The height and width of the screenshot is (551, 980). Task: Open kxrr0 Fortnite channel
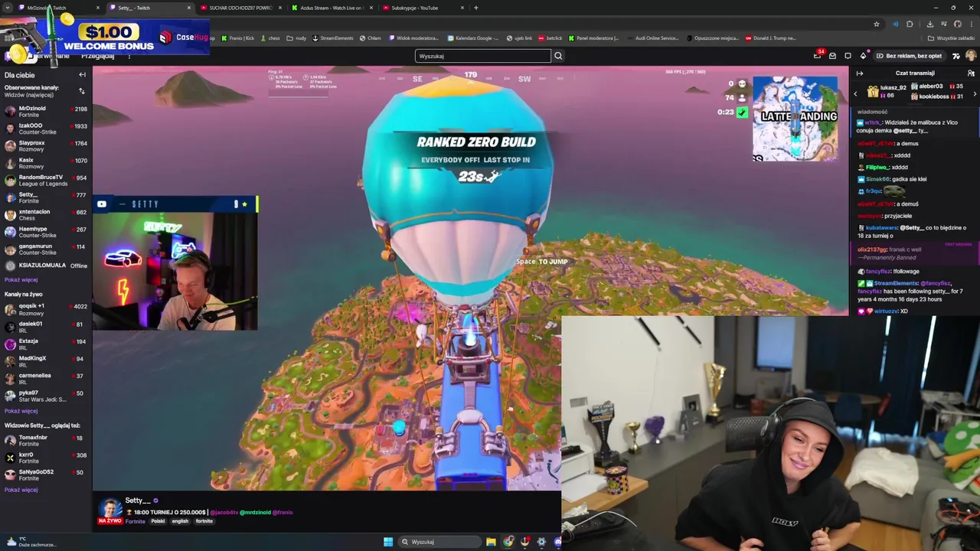coord(46,458)
